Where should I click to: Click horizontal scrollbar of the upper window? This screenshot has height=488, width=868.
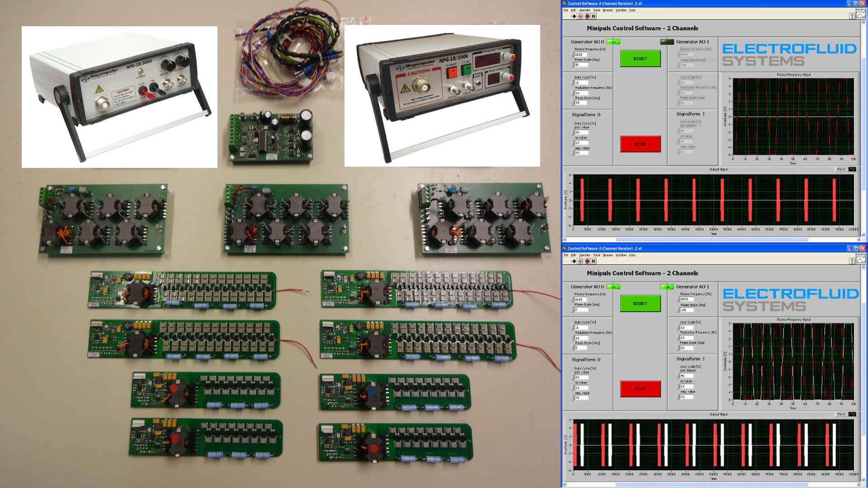coord(712,239)
